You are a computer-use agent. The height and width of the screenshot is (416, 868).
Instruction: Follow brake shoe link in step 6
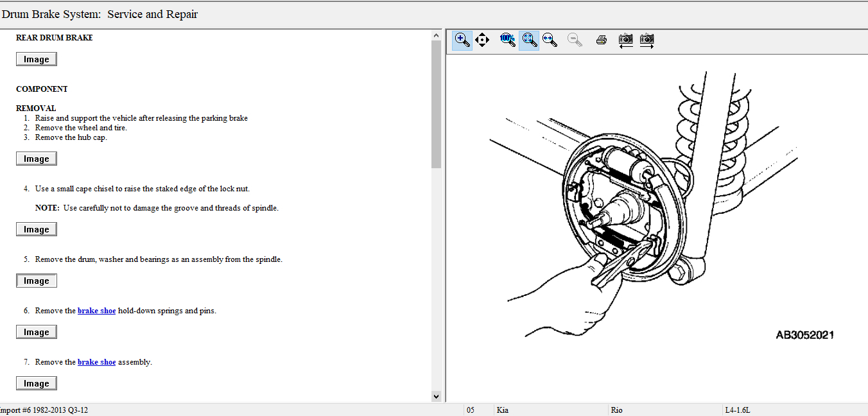pyautogui.click(x=96, y=311)
